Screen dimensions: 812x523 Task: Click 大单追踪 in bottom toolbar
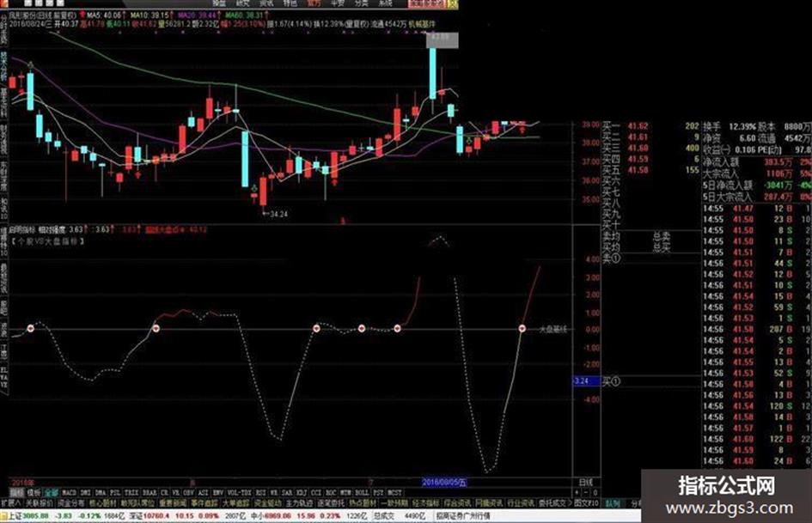click(x=236, y=502)
